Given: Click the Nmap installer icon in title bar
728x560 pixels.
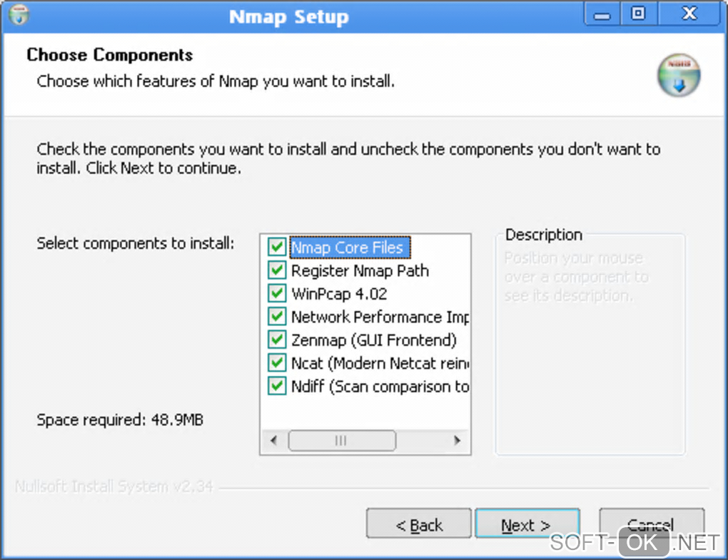Looking at the screenshot, I should coord(21,14).
